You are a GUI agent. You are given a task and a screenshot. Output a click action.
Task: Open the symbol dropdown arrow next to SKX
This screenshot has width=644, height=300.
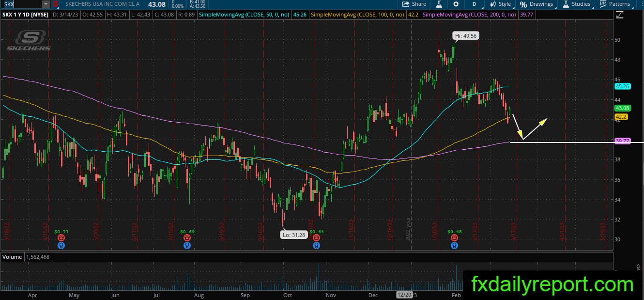pos(46,4)
